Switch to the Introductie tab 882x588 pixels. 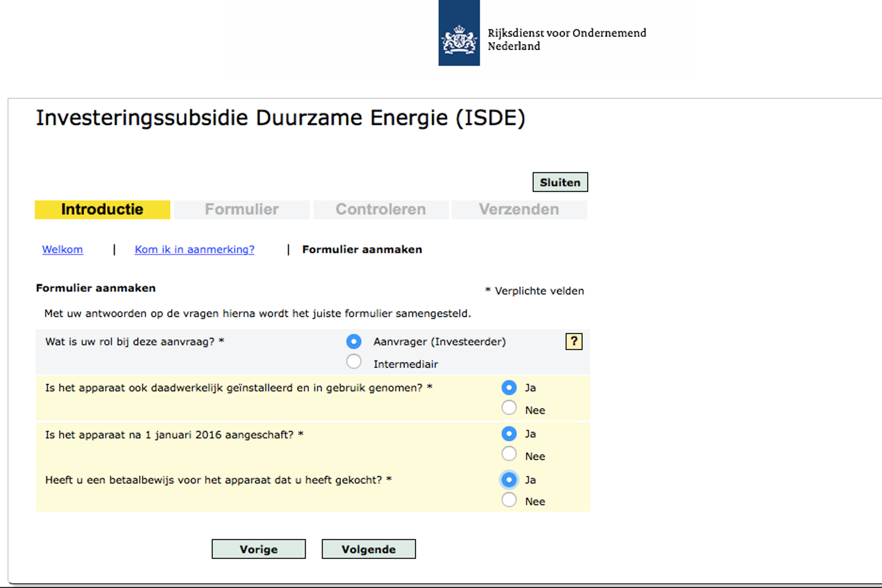pyautogui.click(x=102, y=209)
